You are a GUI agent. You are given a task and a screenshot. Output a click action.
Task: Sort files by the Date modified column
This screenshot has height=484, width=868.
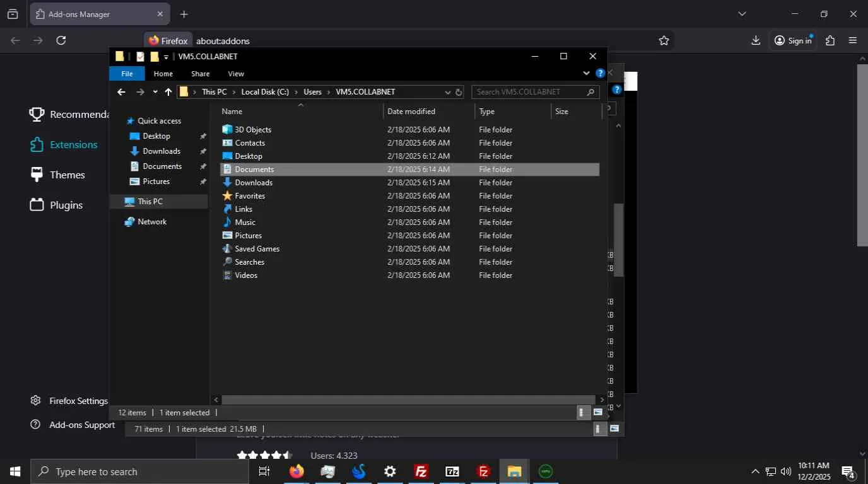[429, 112]
